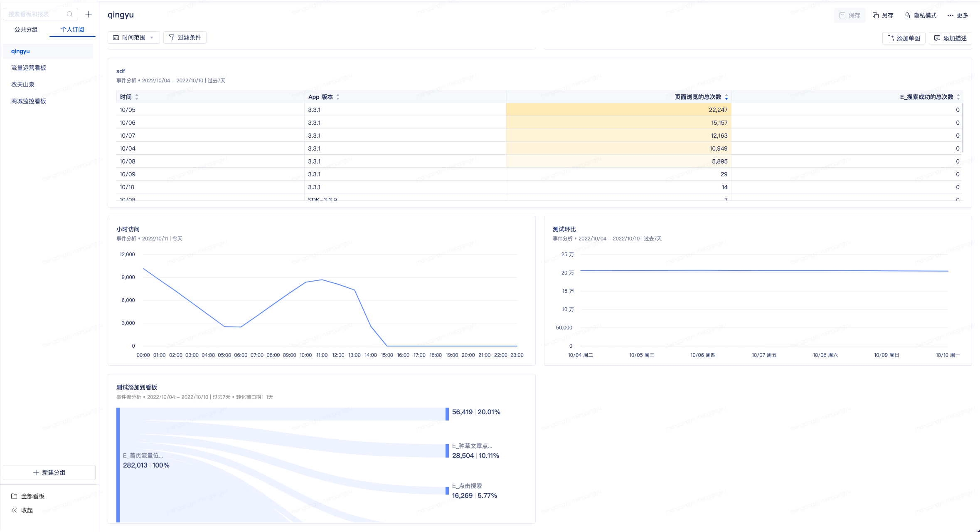Click the 28,504 value label
The height and width of the screenshot is (532, 980).
click(463, 455)
